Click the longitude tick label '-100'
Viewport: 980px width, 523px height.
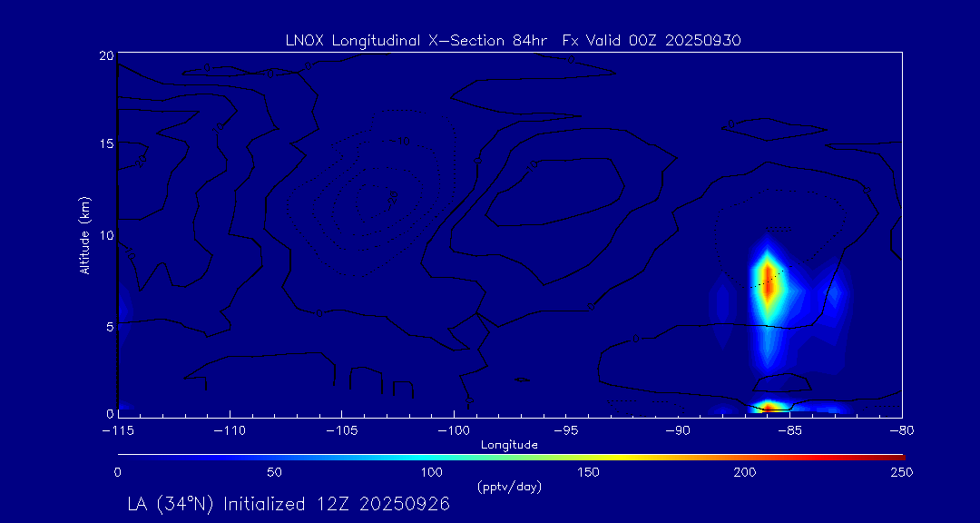click(x=454, y=431)
